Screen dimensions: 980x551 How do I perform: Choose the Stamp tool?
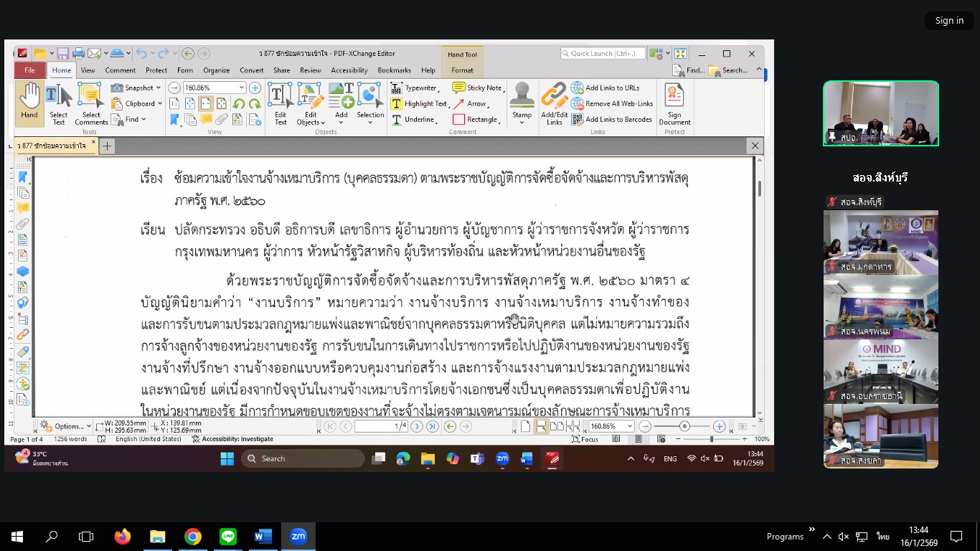(522, 103)
